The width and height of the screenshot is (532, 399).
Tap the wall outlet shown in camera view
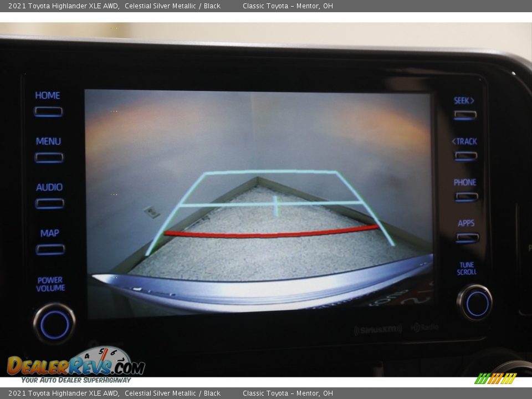coord(151,212)
